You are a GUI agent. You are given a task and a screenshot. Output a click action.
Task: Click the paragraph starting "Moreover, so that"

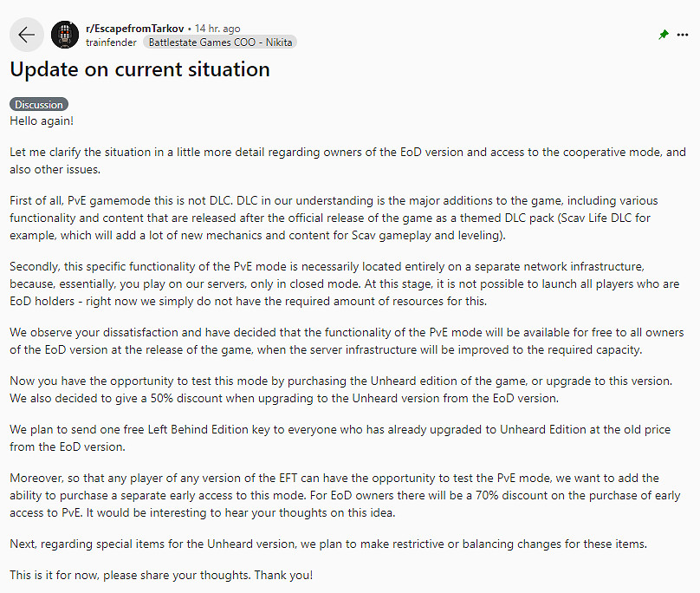[x=347, y=494]
